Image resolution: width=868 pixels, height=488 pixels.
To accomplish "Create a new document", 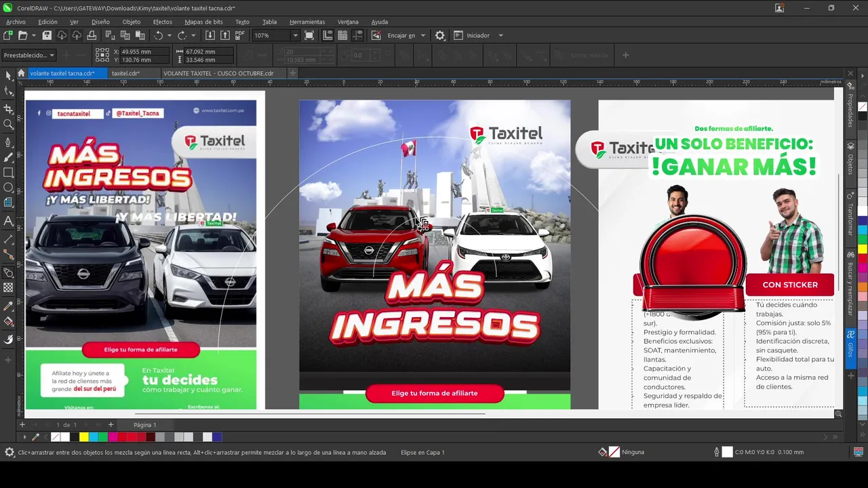I will pyautogui.click(x=8, y=35).
